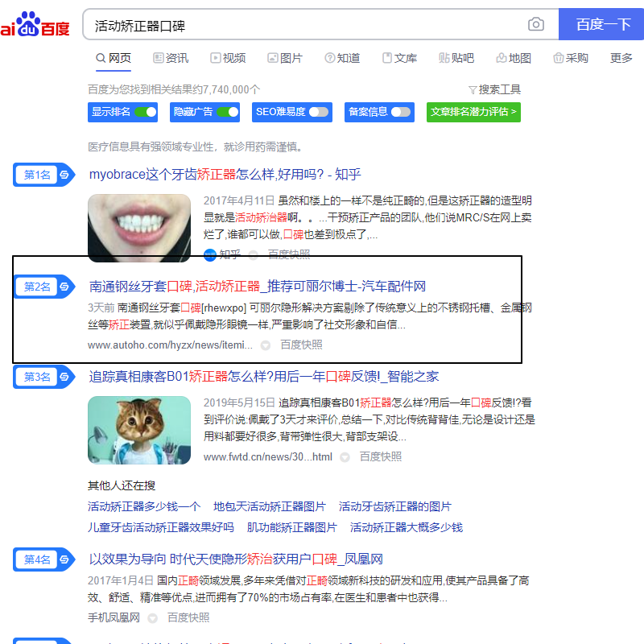The height and width of the screenshot is (644, 644).
Task: Switch to the 视频 tab
Action: [228, 58]
